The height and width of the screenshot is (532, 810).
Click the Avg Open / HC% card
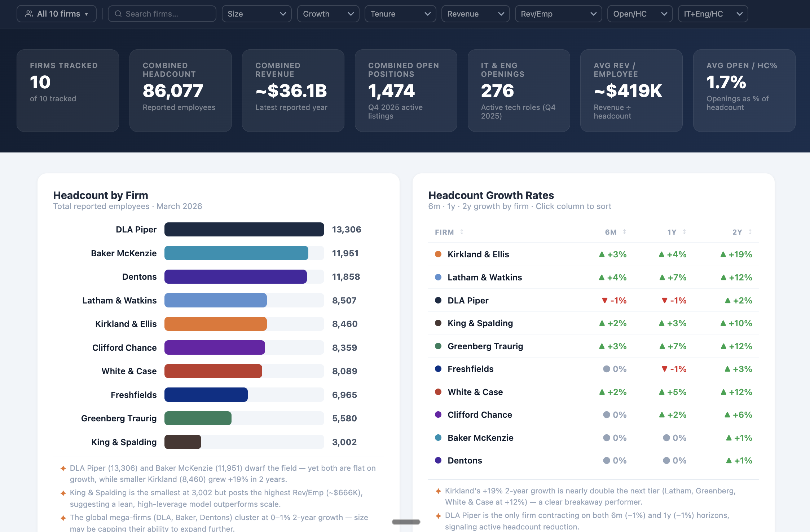pyautogui.click(x=744, y=90)
